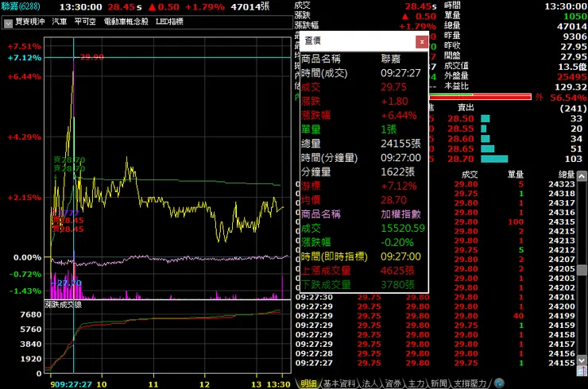Image resolution: width=588 pixels, height=389 pixels.
Task: Click the 09:27:28 tick timestamp
Action: (x=314, y=354)
